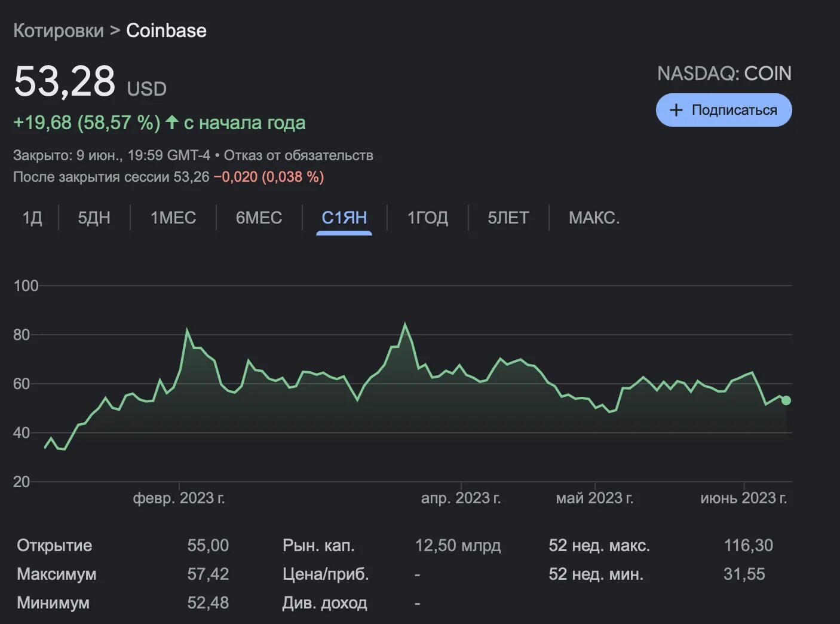The height and width of the screenshot is (624, 840).
Task: Open the Котировки breadcrumb link
Action: pos(59,30)
